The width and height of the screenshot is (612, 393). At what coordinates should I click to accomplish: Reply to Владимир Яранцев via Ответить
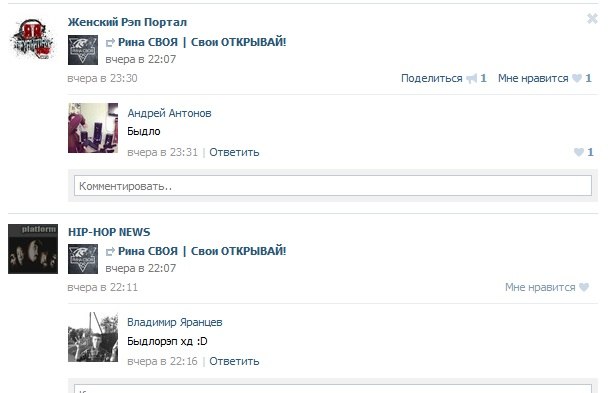point(234,361)
